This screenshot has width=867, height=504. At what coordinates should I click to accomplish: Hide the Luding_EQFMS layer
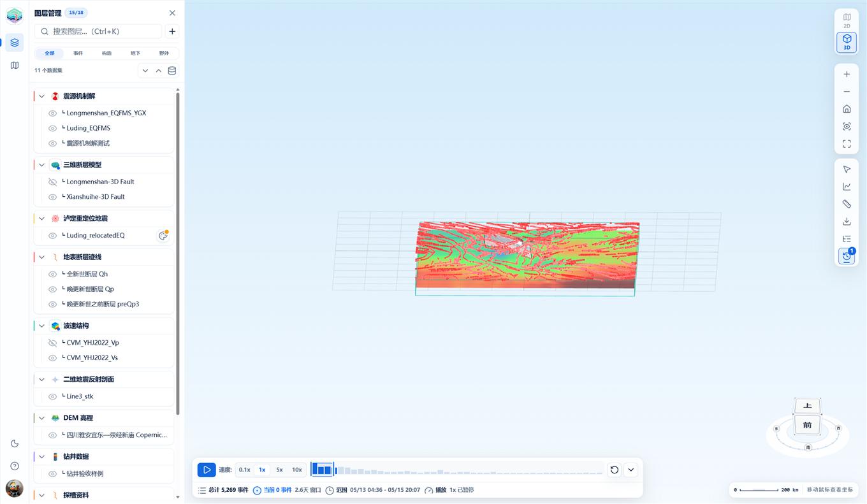click(x=53, y=128)
